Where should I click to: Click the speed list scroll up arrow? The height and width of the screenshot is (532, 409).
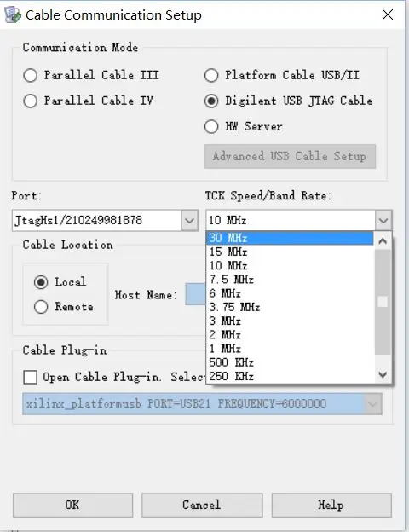(x=383, y=241)
